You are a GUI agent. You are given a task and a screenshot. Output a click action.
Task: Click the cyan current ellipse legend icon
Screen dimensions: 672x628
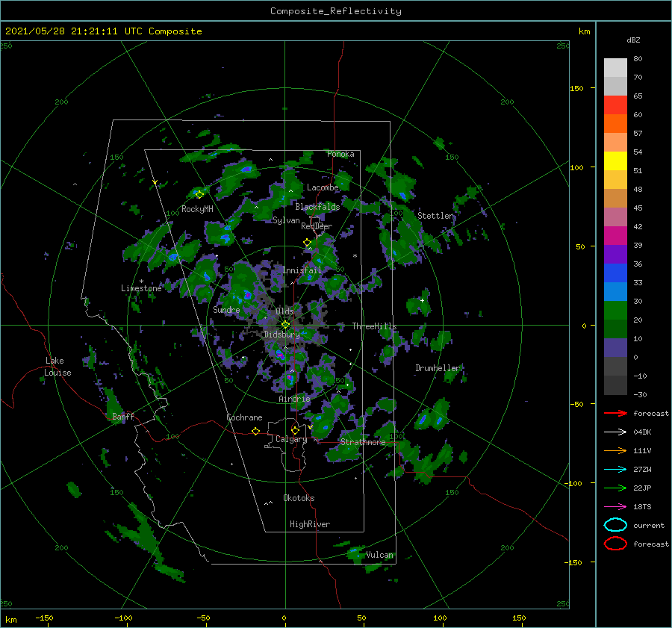coord(615,525)
